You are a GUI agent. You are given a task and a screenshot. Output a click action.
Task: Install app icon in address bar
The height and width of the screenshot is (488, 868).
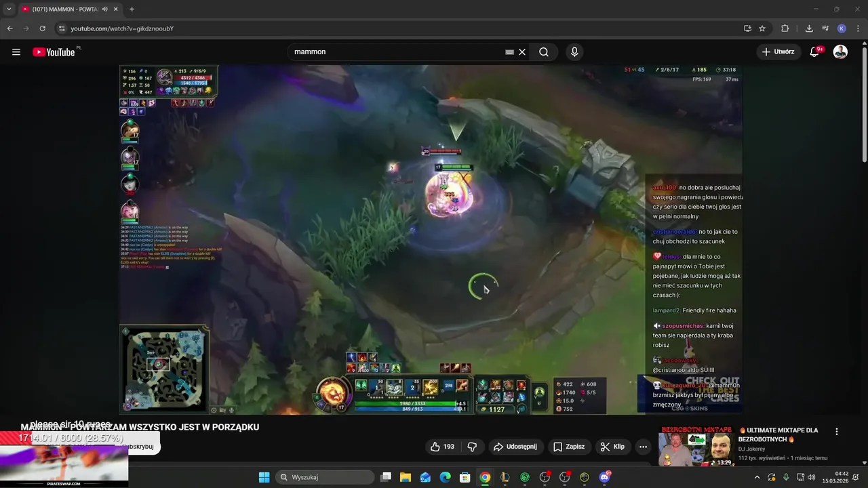pyautogui.click(x=747, y=28)
